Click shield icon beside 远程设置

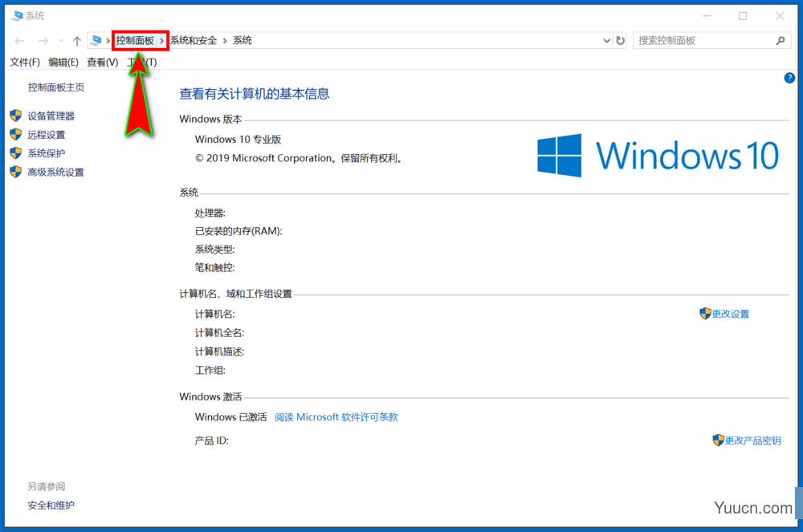click(16, 135)
